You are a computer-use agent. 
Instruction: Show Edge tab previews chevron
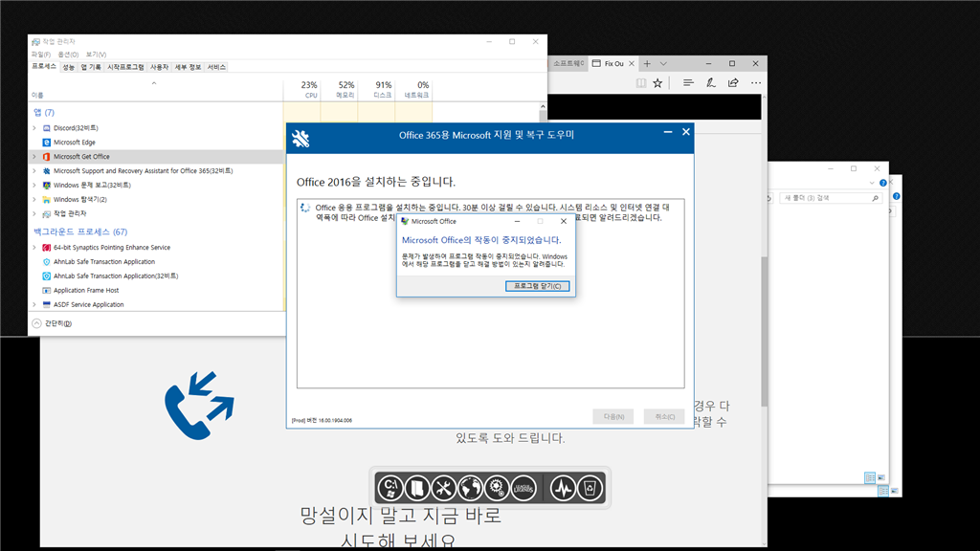coord(663,64)
